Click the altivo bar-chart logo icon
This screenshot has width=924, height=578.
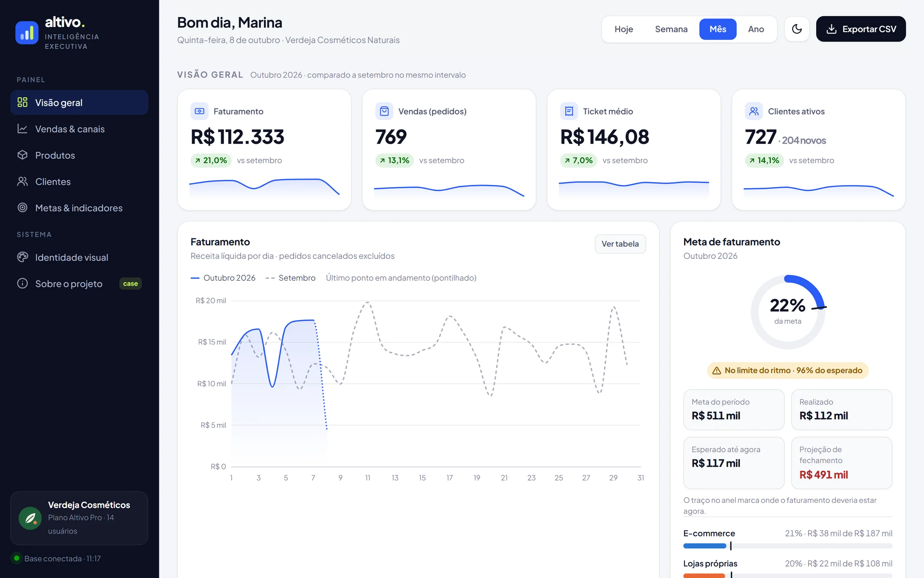27,33
